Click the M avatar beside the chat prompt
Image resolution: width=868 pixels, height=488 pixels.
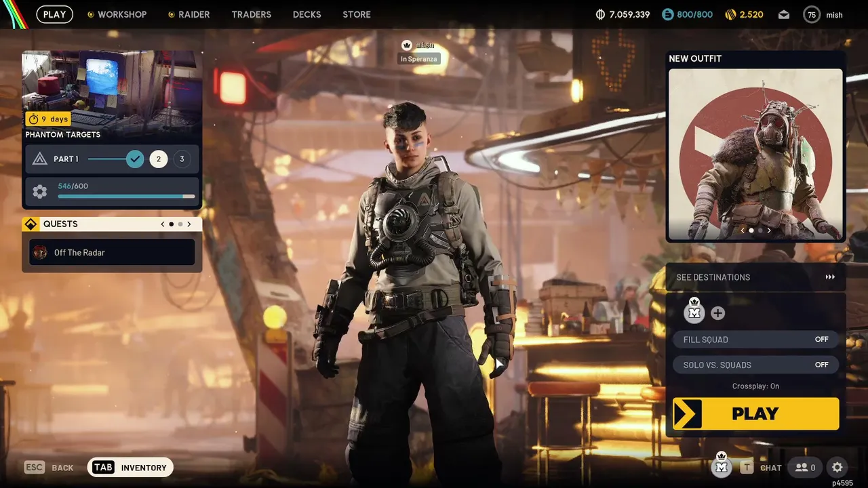(722, 466)
